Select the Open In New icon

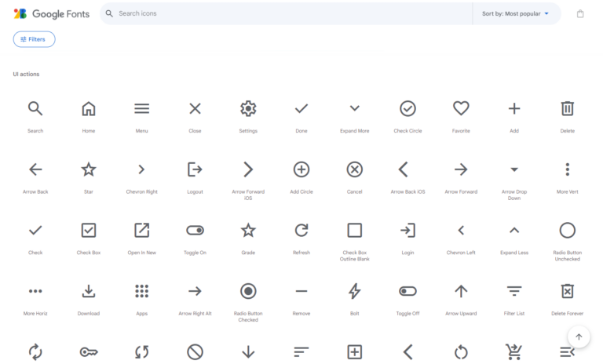[x=141, y=230]
